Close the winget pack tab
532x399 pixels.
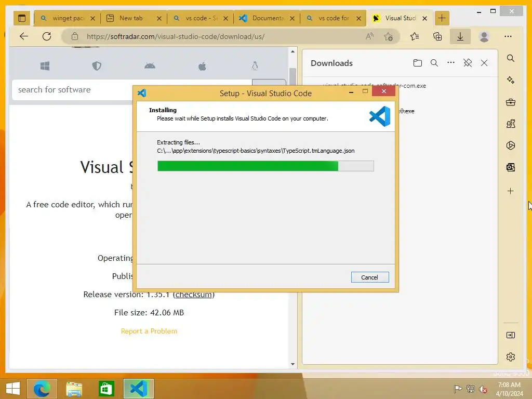[92, 18]
